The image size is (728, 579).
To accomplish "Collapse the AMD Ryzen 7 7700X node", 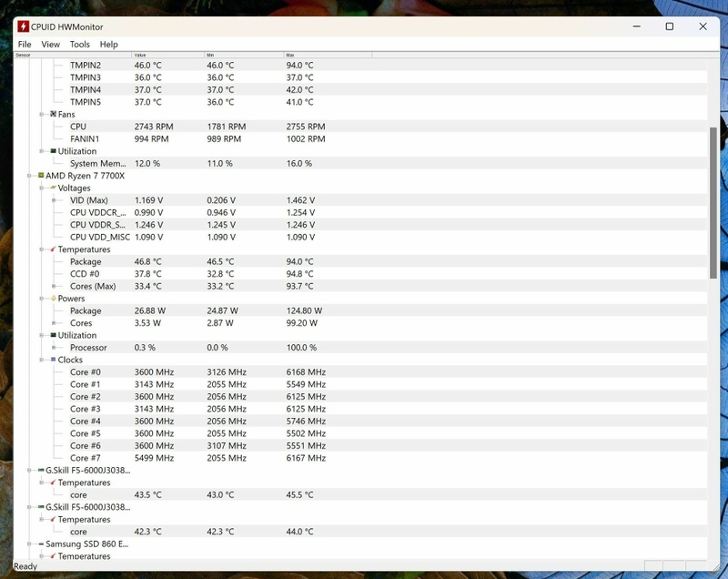I will 29,176.
